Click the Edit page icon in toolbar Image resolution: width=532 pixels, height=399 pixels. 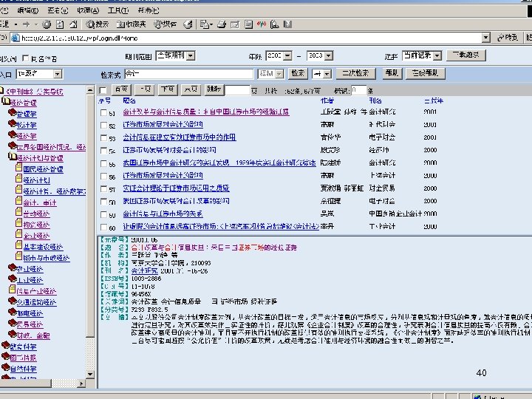click(x=235, y=24)
